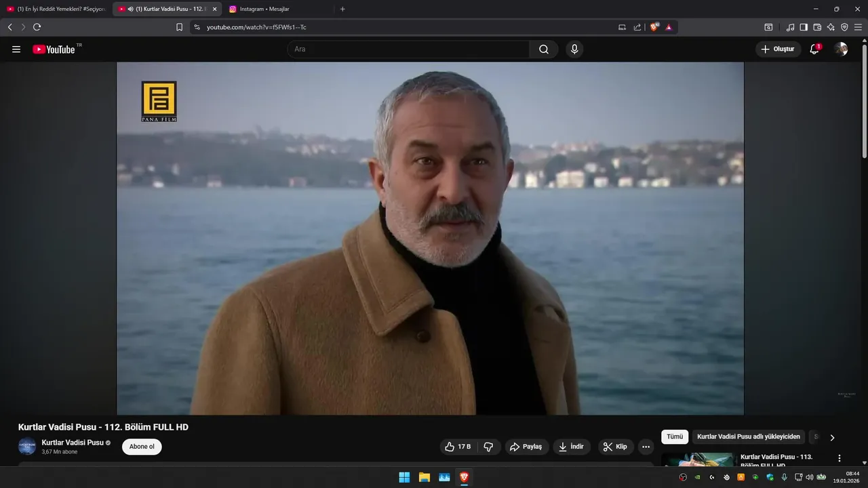Open Kurtlar Vadisi Pusu - 113. Bölüm title
Screen dimensions: 868x488
point(776,460)
